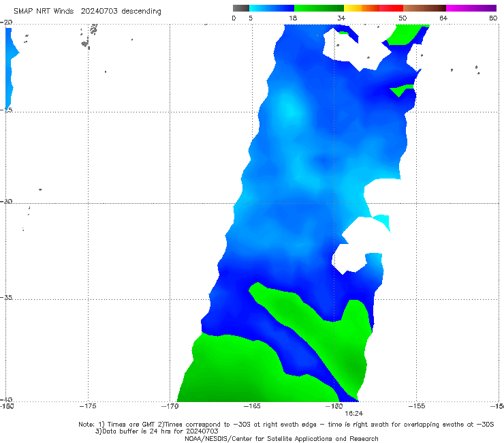Click the note 'Data buffer is 24 hrs for 20240703'
Screen dimensions: 504x443
click(x=157, y=431)
